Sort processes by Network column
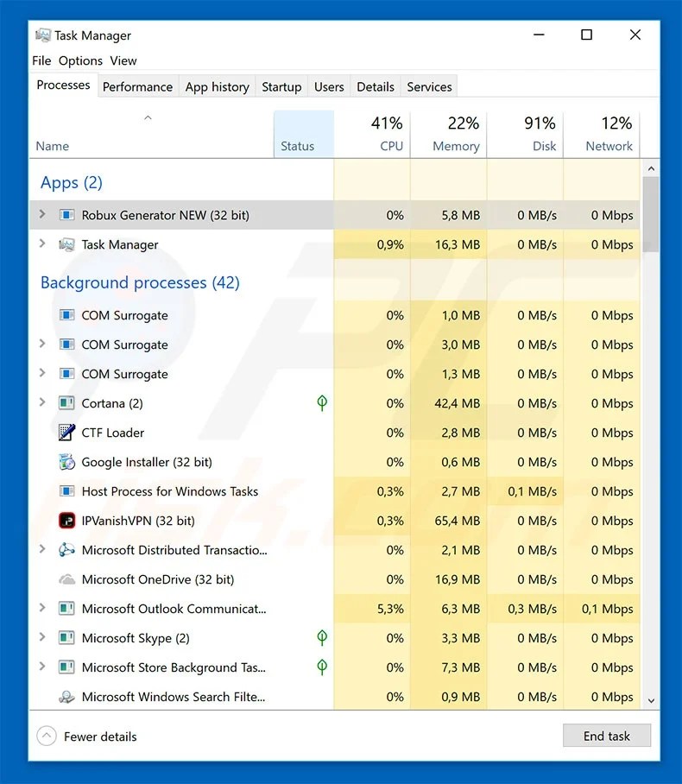The height and width of the screenshot is (784, 682). (602, 135)
